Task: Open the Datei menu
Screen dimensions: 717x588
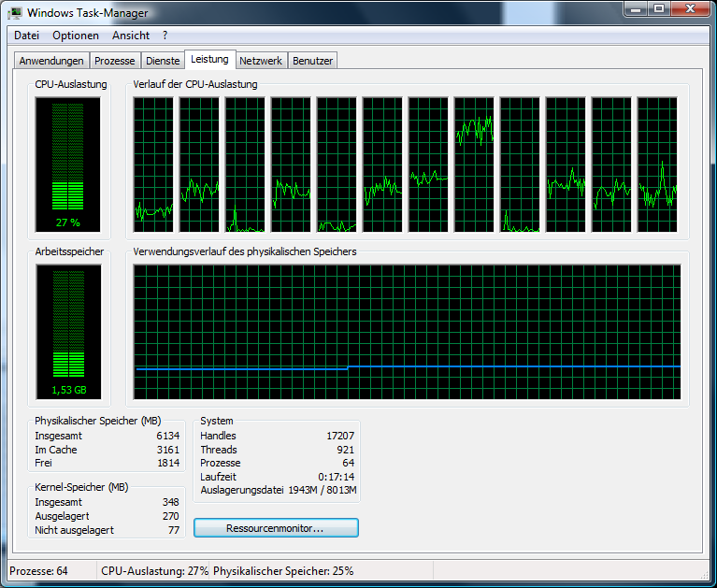Action: 26,36
